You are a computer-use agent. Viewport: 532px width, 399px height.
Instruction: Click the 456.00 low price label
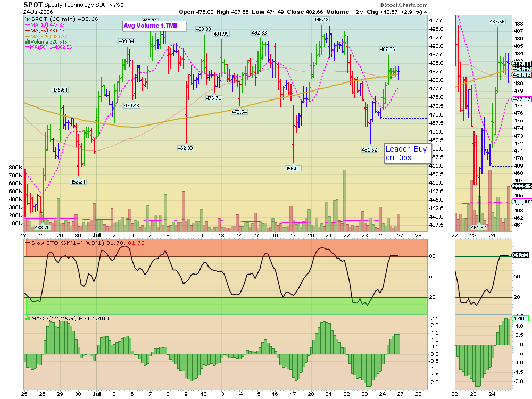click(x=293, y=168)
